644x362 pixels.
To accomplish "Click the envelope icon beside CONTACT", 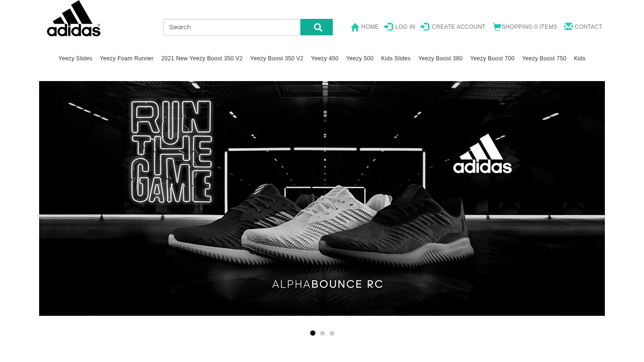I will (569, 26).
